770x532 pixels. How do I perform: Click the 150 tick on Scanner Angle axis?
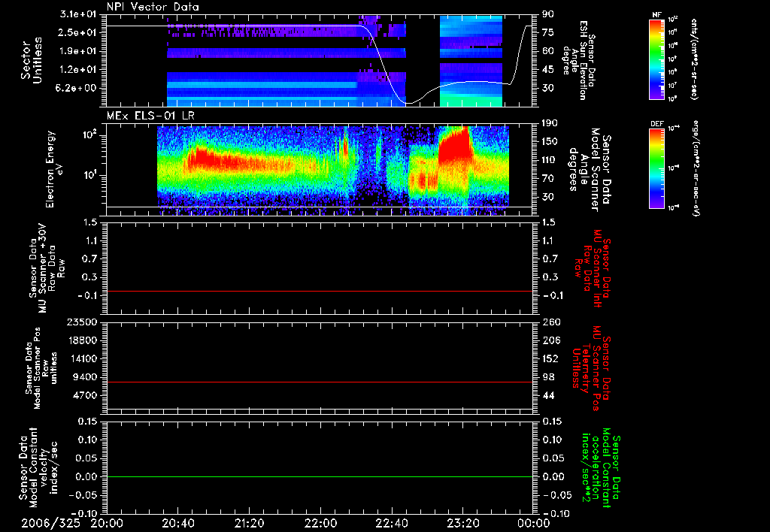pos(550,142)
